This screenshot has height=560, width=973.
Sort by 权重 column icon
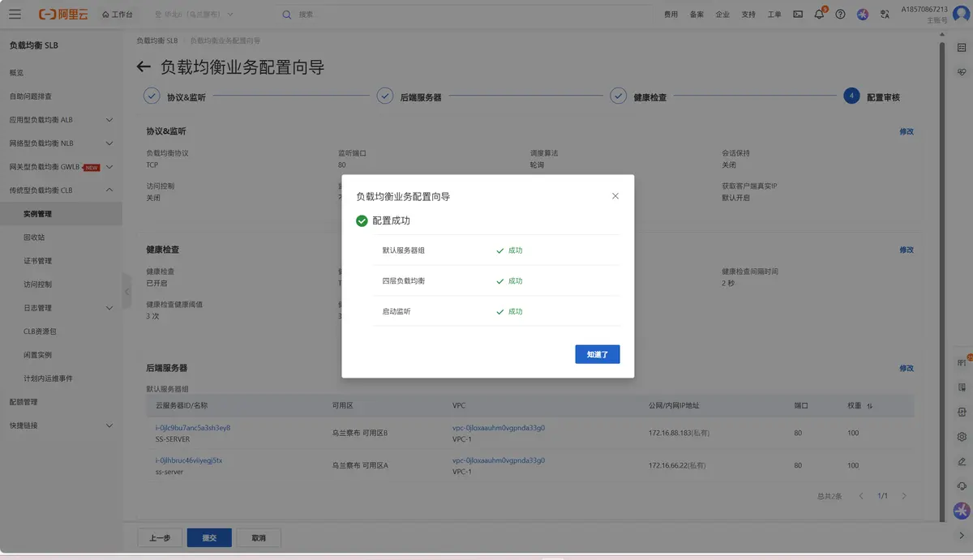[870, 405]
